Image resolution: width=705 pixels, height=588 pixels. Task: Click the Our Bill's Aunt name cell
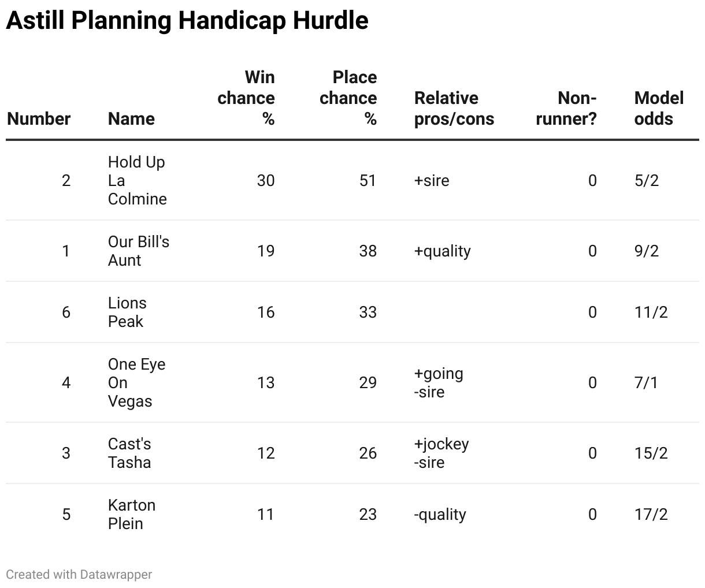click(x=139, y=251)
